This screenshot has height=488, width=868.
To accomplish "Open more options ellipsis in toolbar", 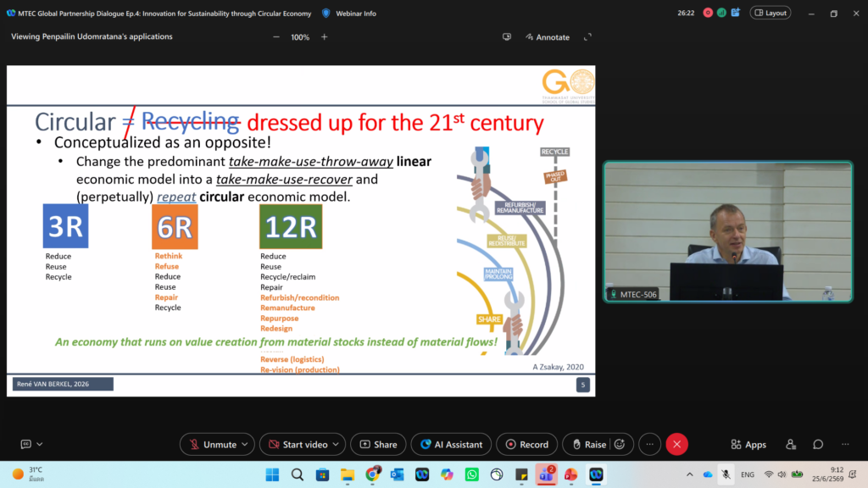I will click(650, 444).
